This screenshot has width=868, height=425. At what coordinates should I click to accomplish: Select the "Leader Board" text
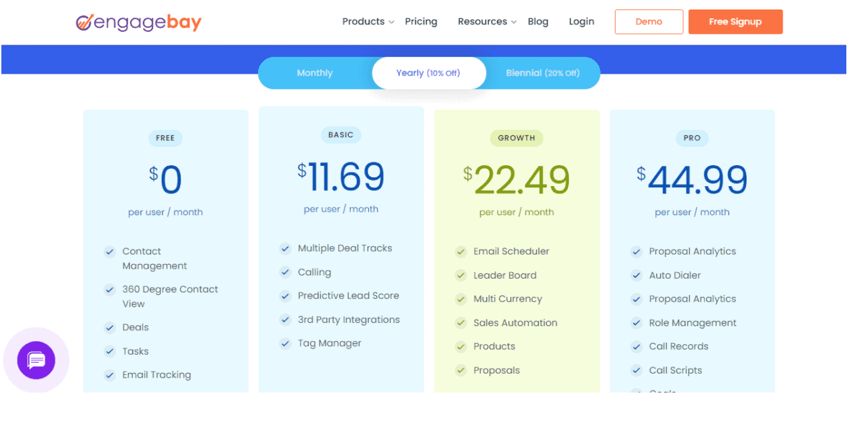(505, 275)
